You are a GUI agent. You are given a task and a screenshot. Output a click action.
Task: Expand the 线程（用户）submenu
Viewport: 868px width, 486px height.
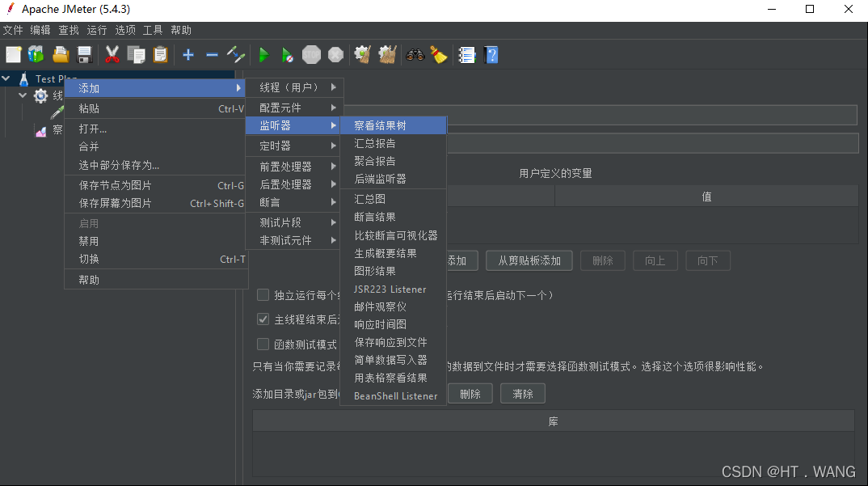point(294,87)
